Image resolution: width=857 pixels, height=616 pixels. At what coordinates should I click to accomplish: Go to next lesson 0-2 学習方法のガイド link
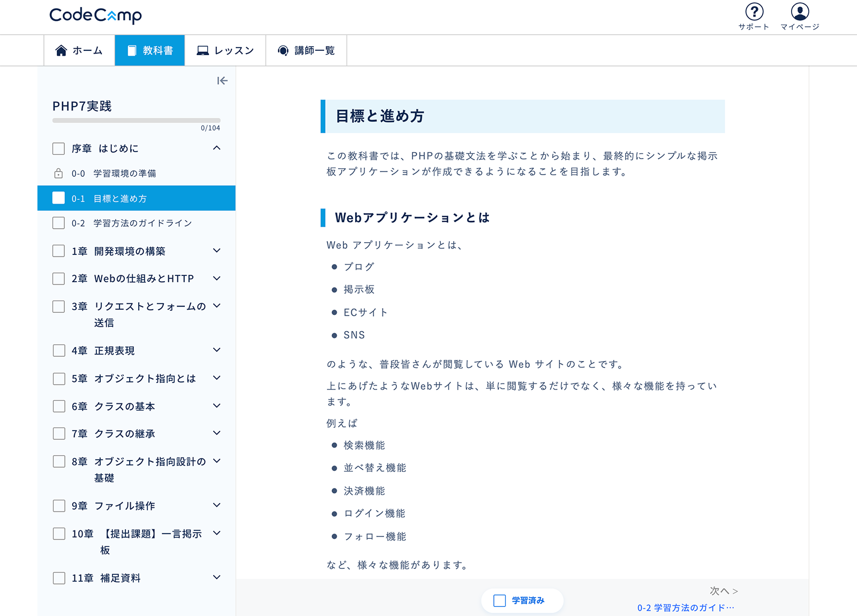point(686,607)
